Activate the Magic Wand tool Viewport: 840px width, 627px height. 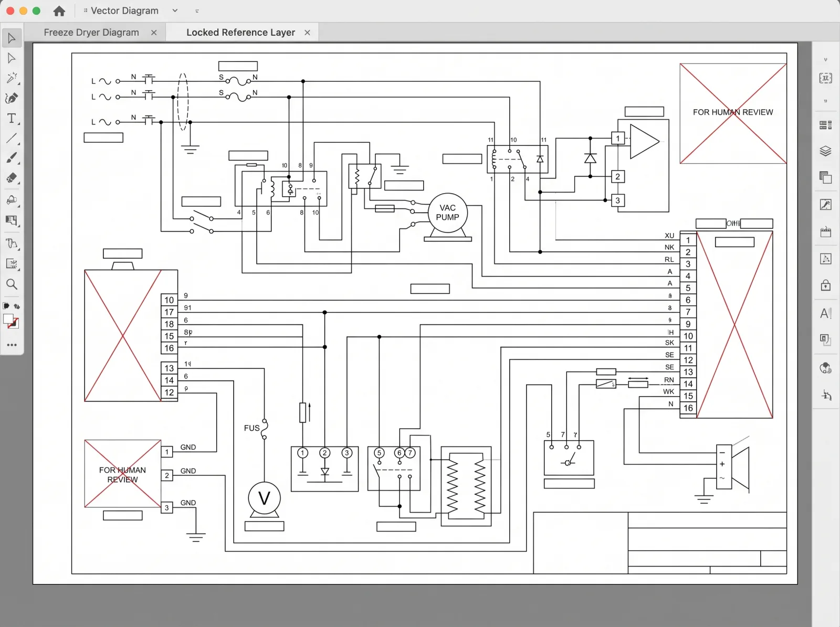[x=12, y=78]
